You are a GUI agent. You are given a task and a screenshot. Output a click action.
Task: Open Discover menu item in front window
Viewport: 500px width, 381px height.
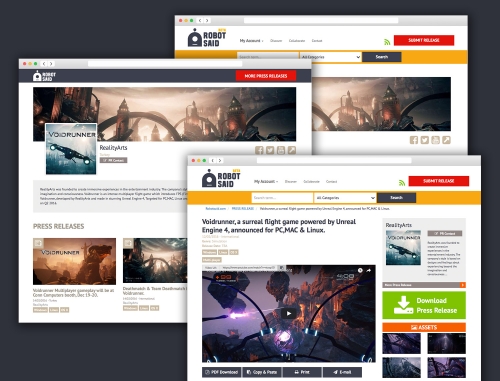pos(291,182)
